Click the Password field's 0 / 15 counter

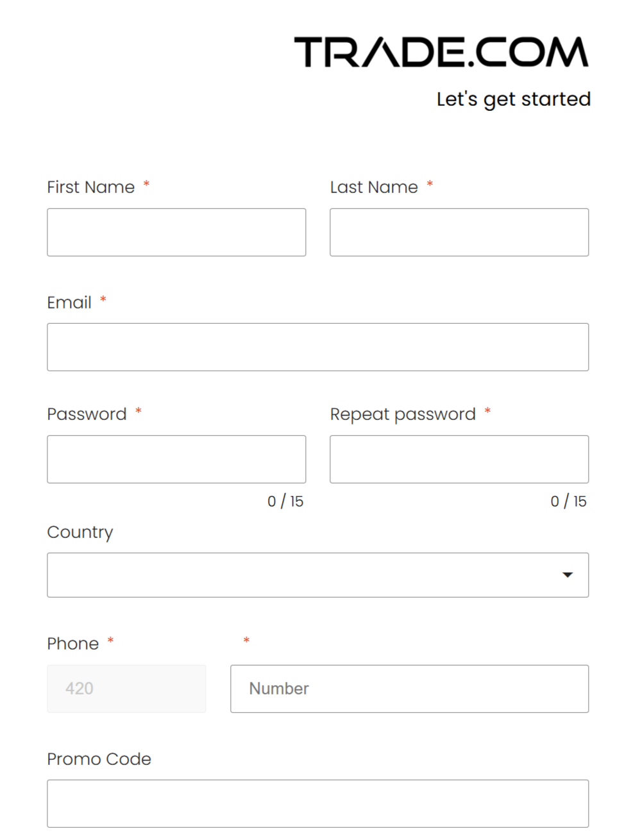tap(285, 501)
